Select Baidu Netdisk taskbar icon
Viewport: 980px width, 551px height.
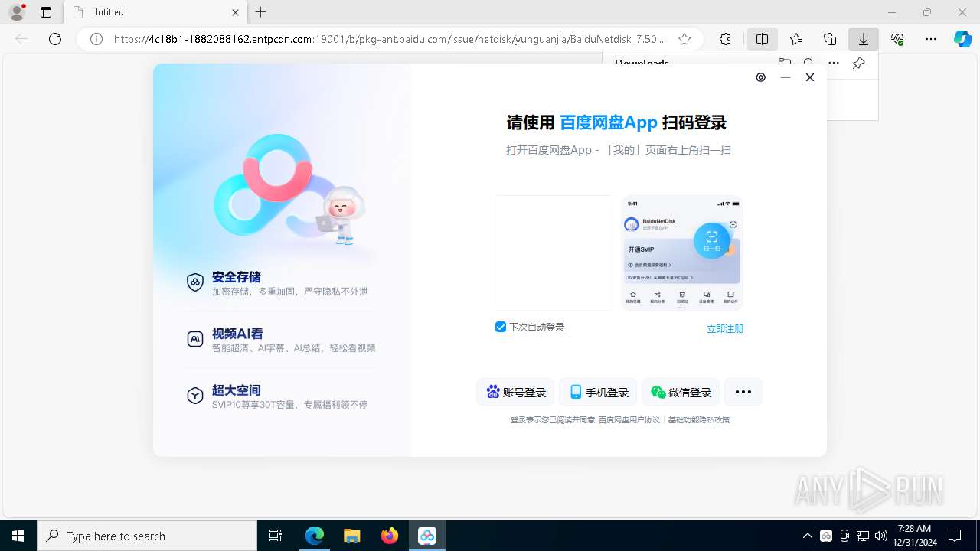tap(427, 536)
